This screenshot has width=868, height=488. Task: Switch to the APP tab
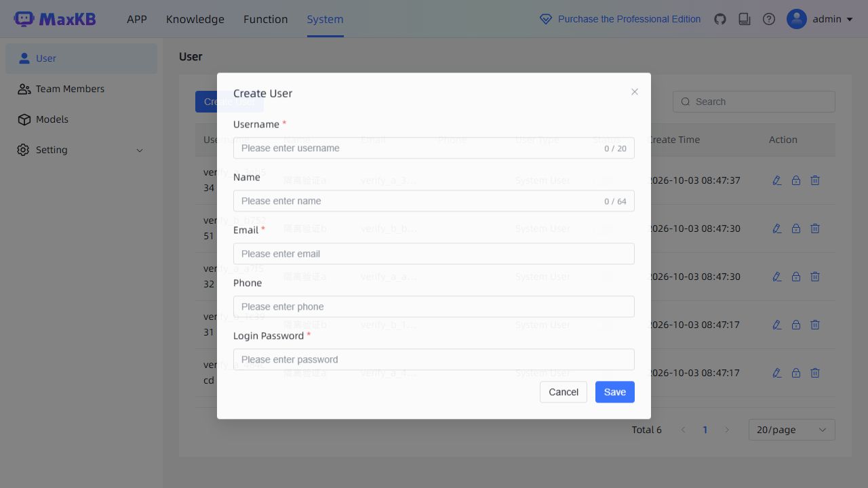tap(137, 19)
